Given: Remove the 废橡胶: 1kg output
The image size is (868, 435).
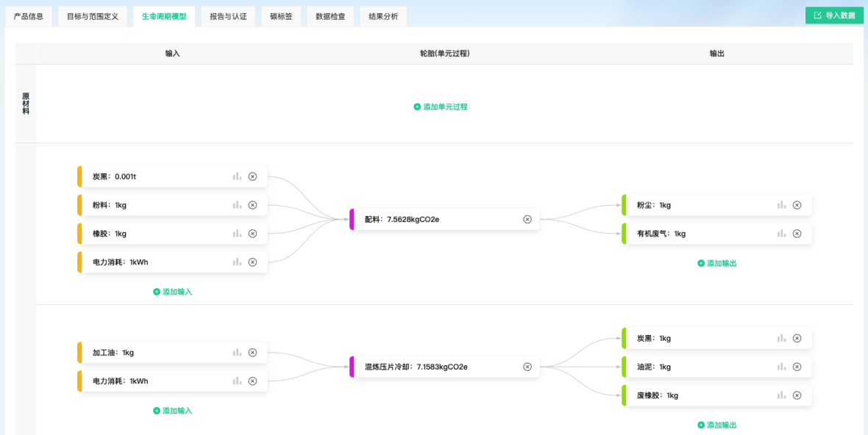Looking at the screenshot, I should pos(797,395).
